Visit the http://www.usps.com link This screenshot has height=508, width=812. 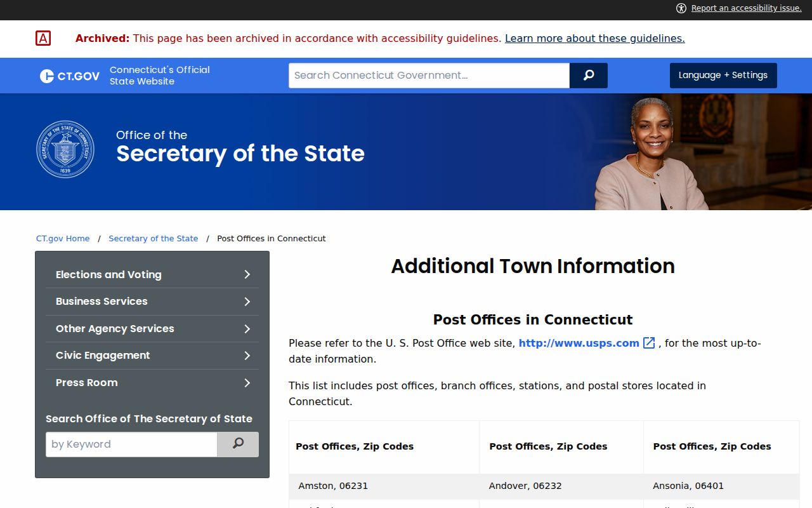(579, 343)
